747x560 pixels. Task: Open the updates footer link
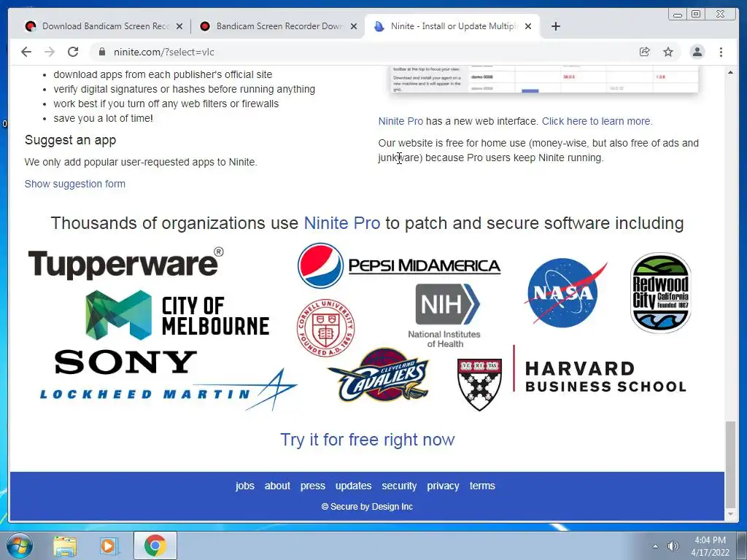coord(354,486)
